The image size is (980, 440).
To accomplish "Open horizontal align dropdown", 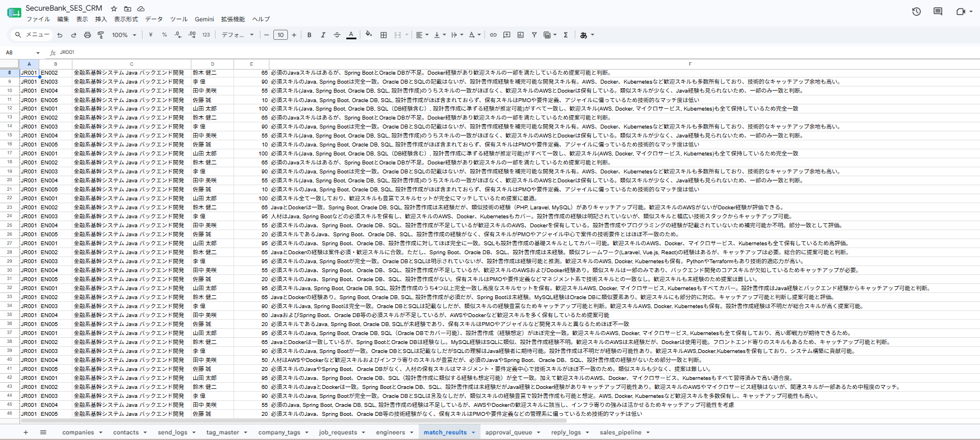I will tap(422, 35).
